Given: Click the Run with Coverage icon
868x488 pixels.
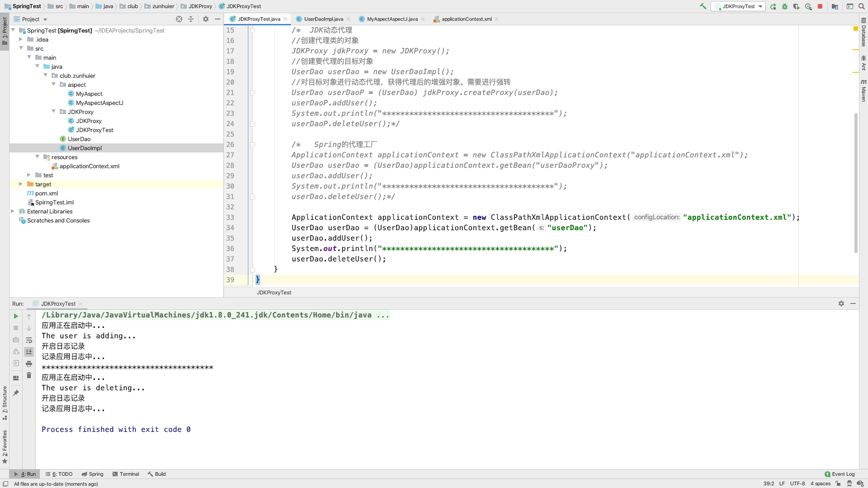Looking at the screenshot, I should [x=797, y=6].
